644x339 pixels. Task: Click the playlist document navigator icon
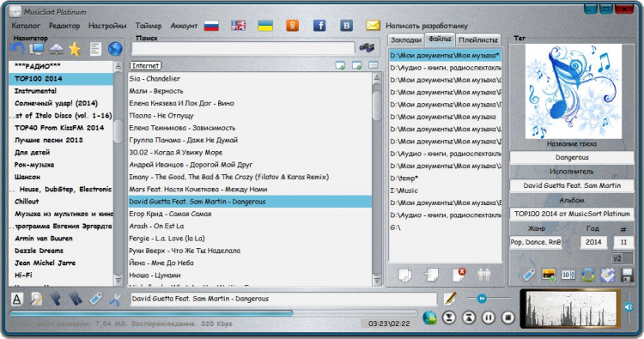(x=95, y=49)
